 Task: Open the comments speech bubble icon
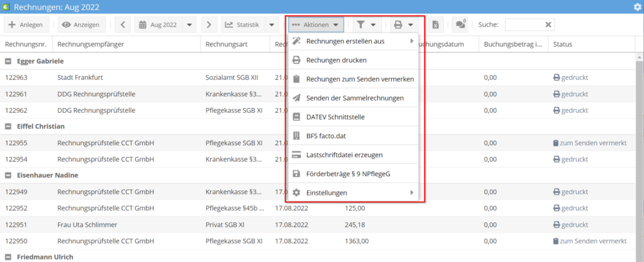(460, 25)
